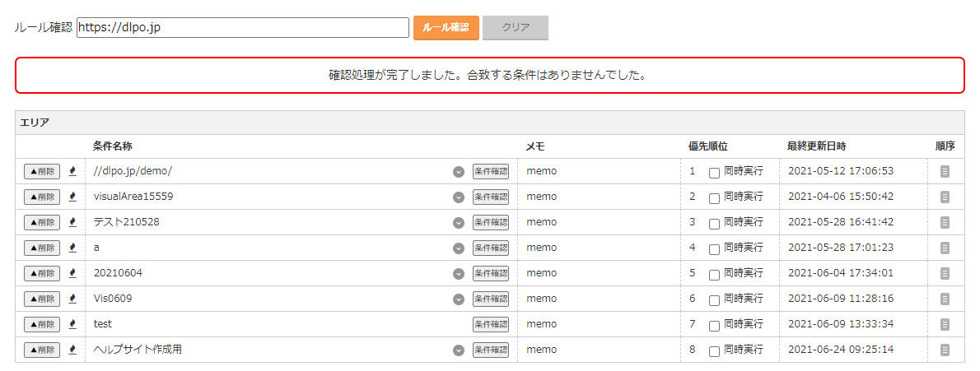
Task: Click the gray クリア button
Action: [516, 28]
